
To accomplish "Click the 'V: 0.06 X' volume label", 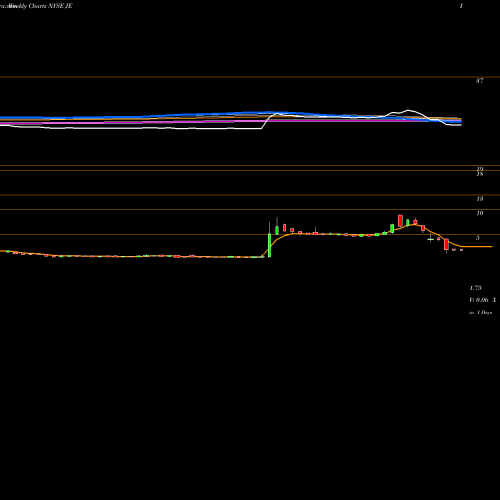I will [483, 300].
